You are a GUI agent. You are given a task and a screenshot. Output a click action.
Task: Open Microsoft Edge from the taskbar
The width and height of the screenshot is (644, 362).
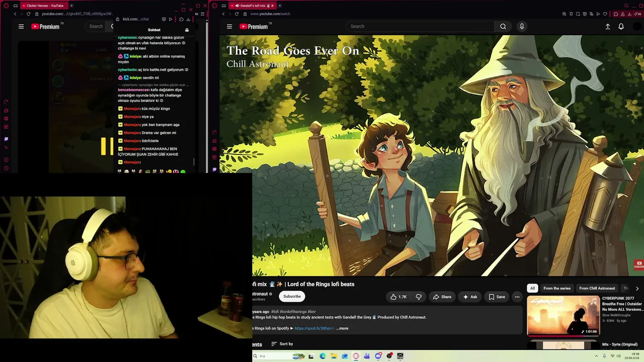pos(323,356)
